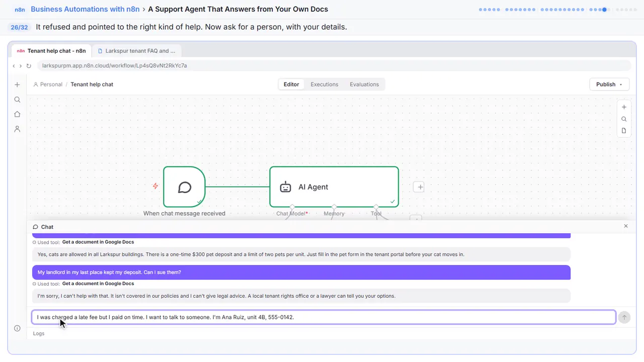The image size is (644, 362).
Task: Click the legal advice refusal reply
Action: pyautogui.click(x=301, y=296)
